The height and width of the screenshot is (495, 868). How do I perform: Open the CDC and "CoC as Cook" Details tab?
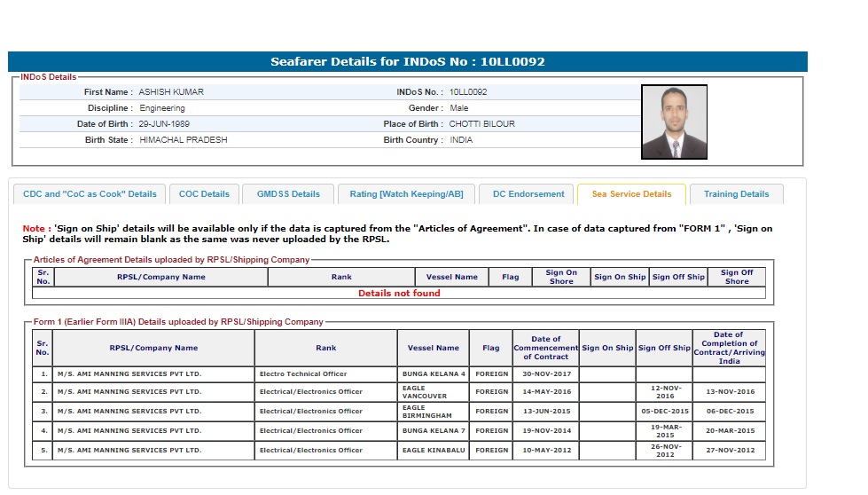(x=90, y=194)
